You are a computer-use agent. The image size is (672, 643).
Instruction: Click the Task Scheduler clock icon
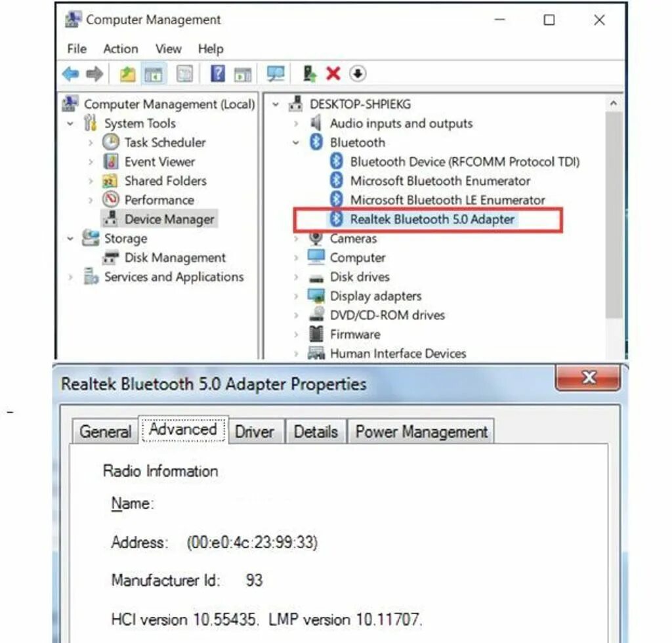click(110, 142)
